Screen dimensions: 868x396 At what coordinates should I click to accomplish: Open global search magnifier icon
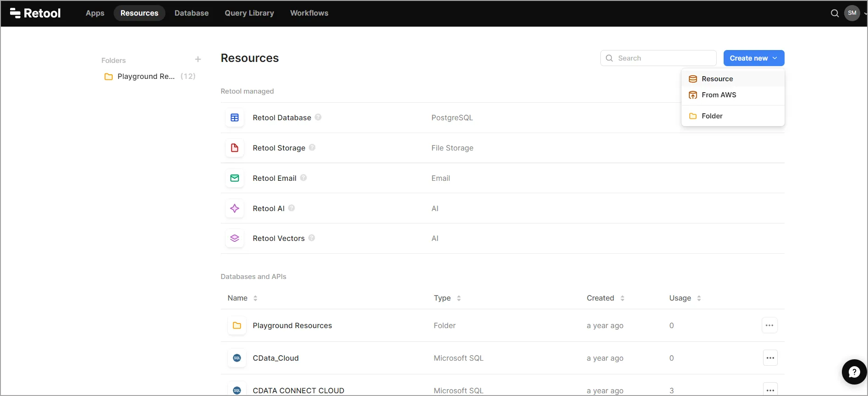(x=835, y=13)
